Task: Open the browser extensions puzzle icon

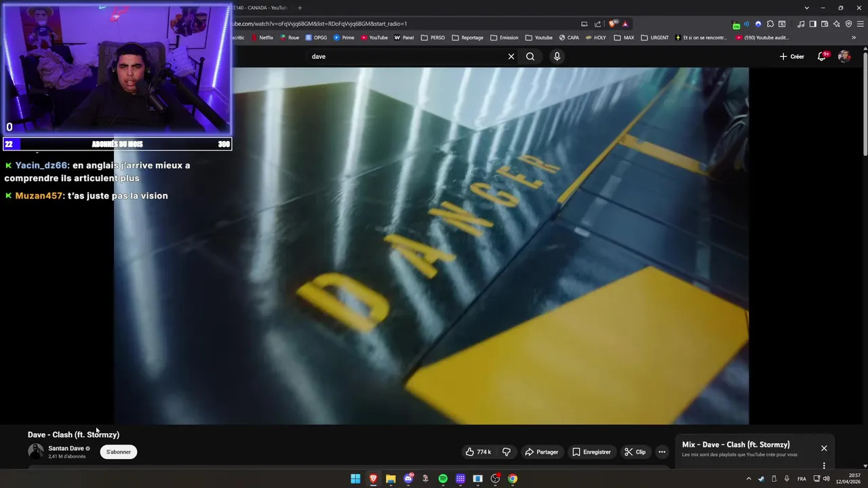Action: pyautogui.click(x=770, y=24)
